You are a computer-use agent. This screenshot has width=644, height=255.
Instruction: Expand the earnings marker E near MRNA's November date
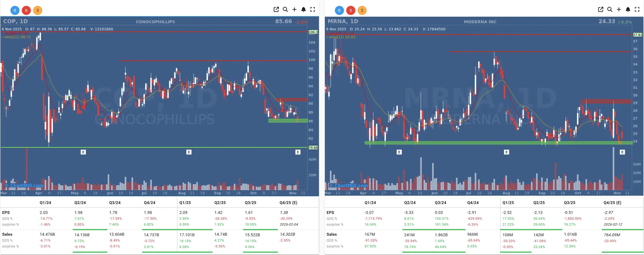[x=622, y=152]
